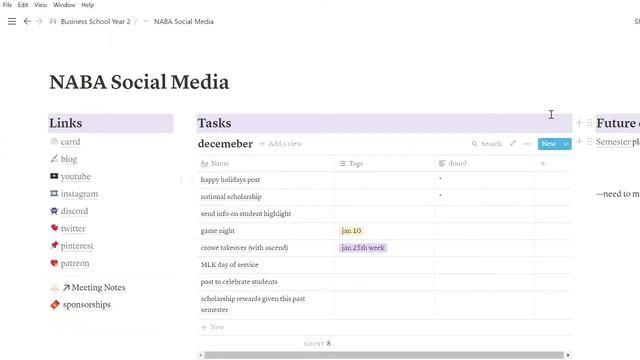Image resolution: width=640 pixels, height=360 pixels.
Task: Click the instagram page icon
Action: tap(54, 193)
